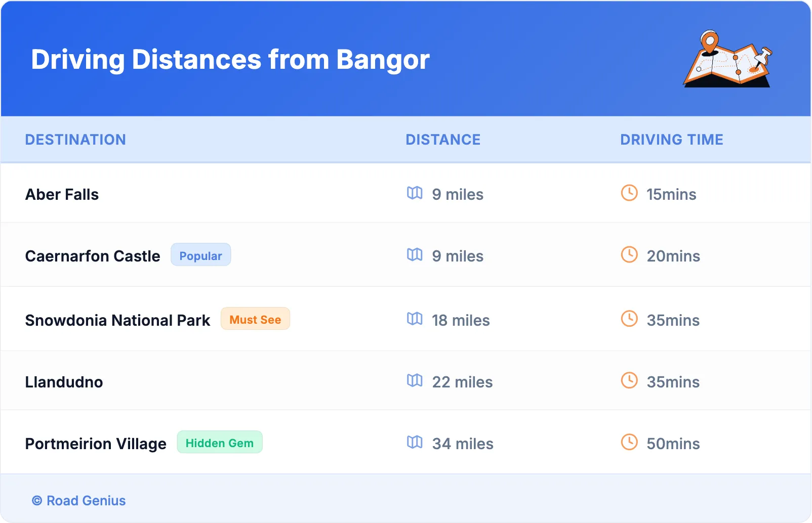Screen dimensions: 812x523
Task: Select the Portmeirion Village destination name
Action: (96, 444)
